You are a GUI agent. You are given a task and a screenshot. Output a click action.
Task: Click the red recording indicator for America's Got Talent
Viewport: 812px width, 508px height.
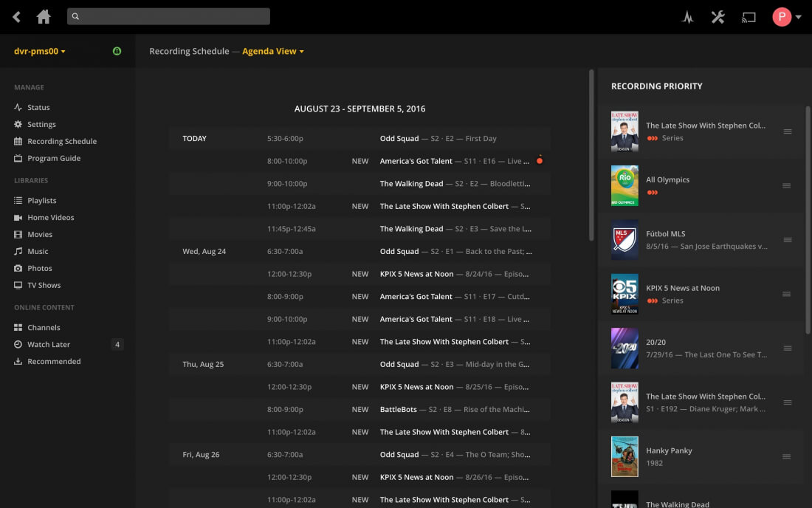540,160
